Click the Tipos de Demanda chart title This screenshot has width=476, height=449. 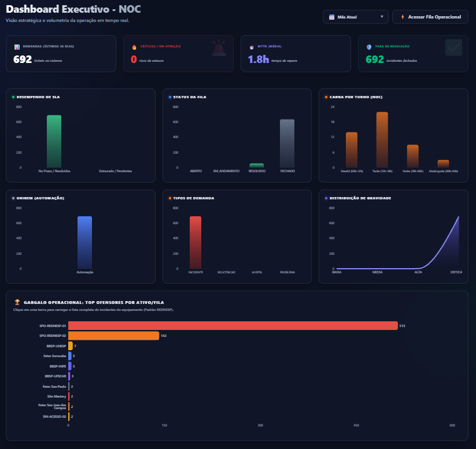[193, 198]
